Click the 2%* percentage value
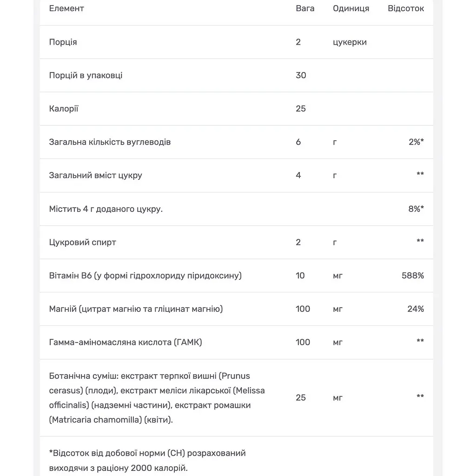The width and height of the screenshot is (476, 476). click(x=416, y=142)
